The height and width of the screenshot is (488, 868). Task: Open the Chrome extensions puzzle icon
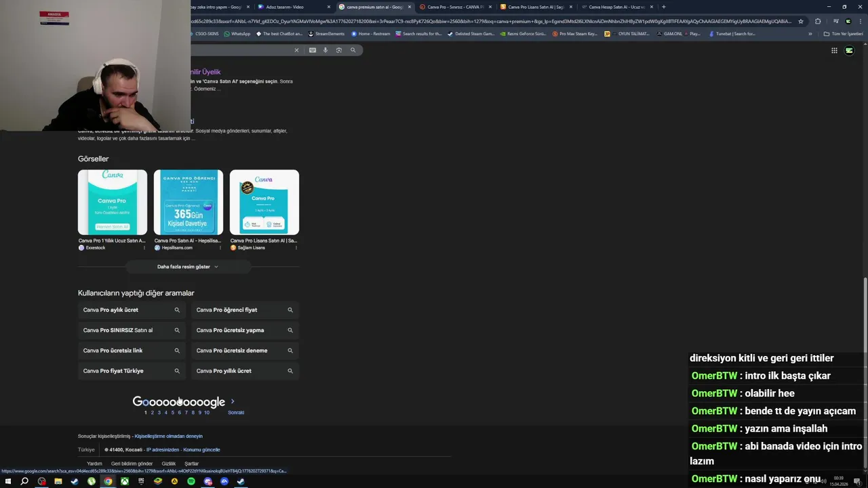[x=818, y=21]
